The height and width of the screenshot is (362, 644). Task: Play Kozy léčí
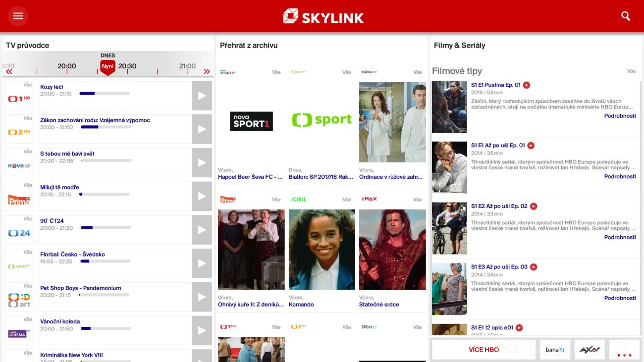tap(202, 96)
